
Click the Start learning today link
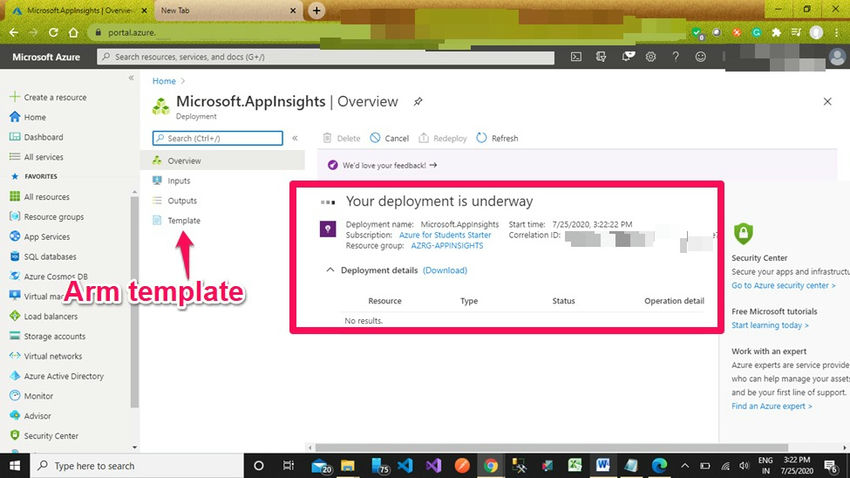(770, 325)
